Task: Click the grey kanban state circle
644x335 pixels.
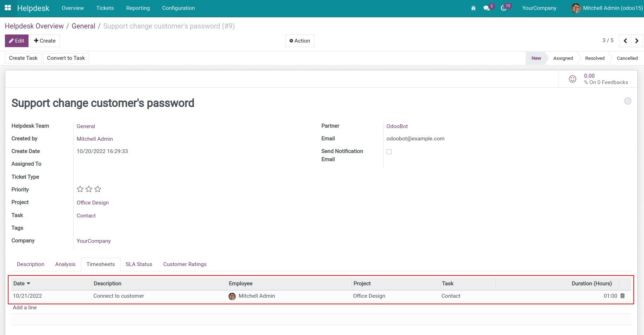Action: click(627, 101)
